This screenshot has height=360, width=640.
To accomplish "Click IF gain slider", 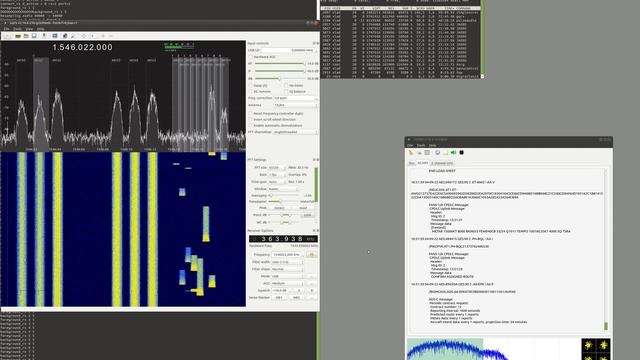I will pyautogui.click(x=280, y=71).
